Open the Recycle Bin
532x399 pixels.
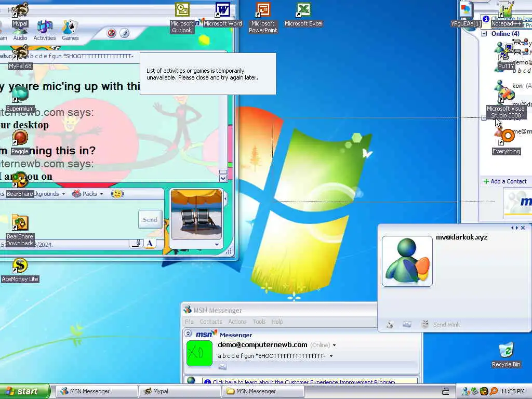(x=506, y=355)
